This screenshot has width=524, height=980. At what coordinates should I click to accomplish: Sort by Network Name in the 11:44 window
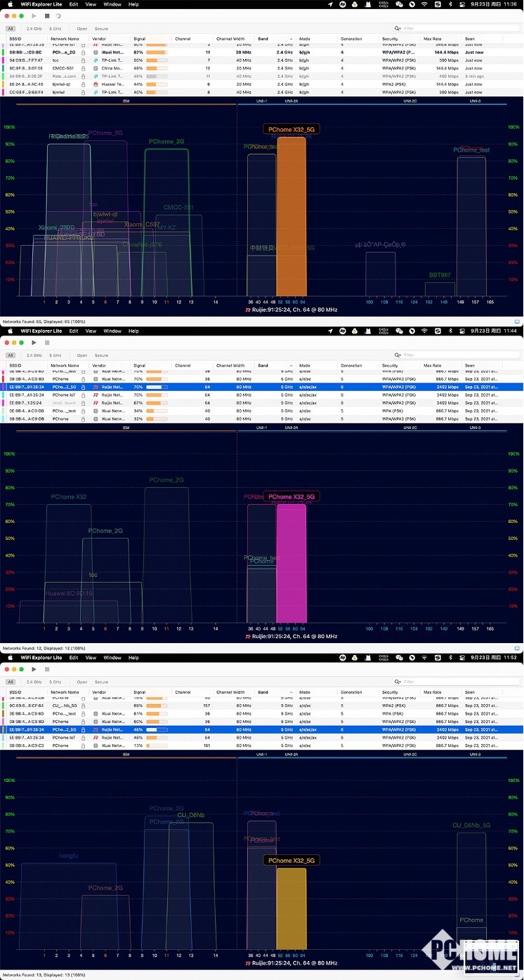(x=69, y=365)
